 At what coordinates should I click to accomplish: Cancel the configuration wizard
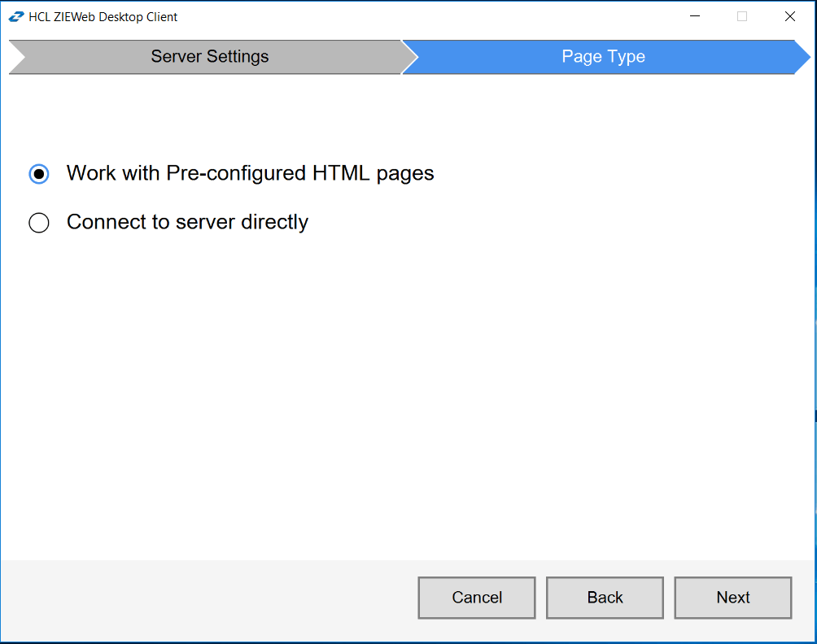pos(476,597)
